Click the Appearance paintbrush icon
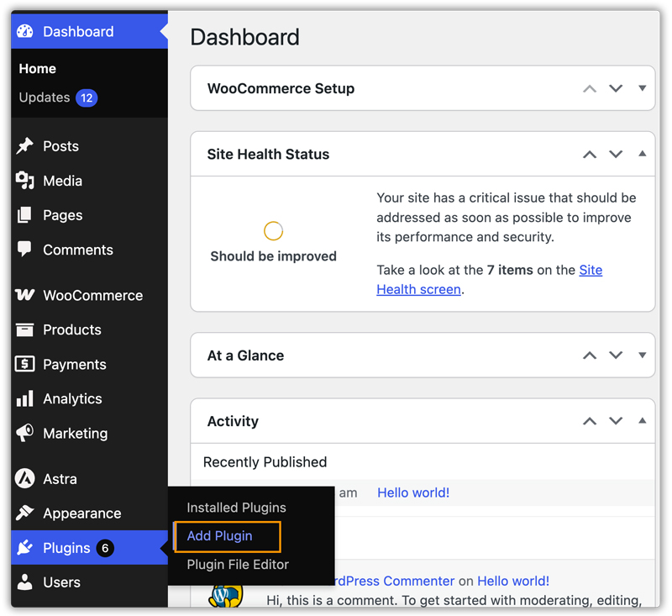 click(x=25, y=513)
